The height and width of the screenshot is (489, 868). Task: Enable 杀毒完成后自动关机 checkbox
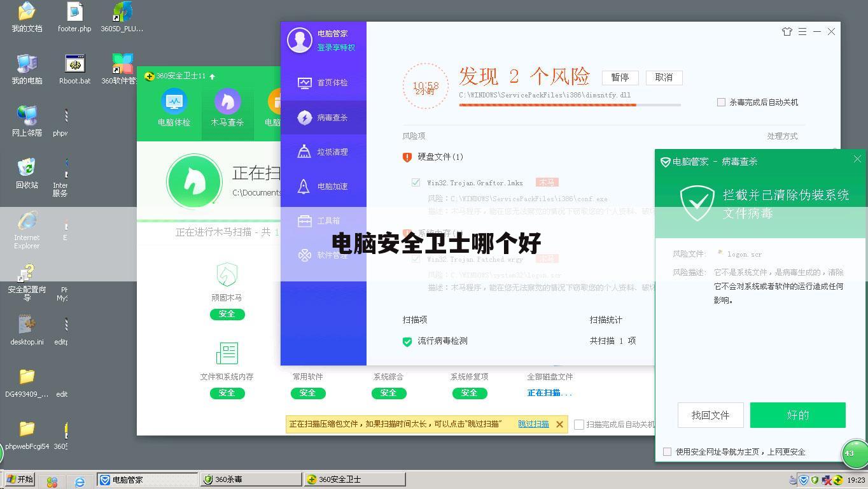click(x=721, y=102)
